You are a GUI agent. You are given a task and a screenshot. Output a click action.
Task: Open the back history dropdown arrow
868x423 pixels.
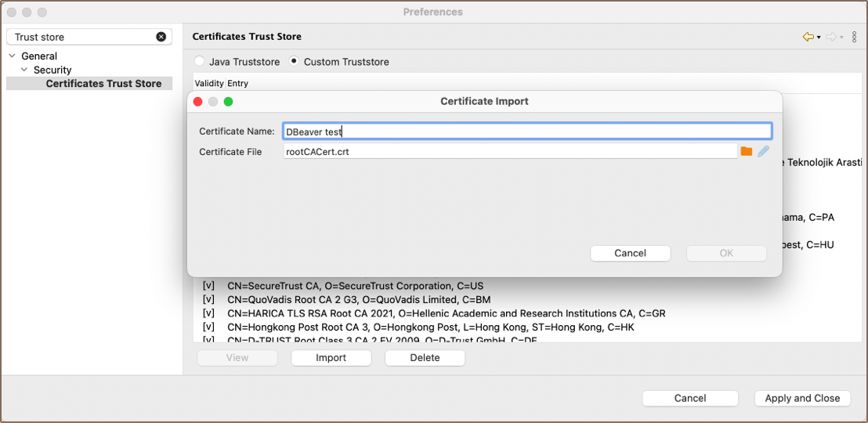(x=819, y=38)
